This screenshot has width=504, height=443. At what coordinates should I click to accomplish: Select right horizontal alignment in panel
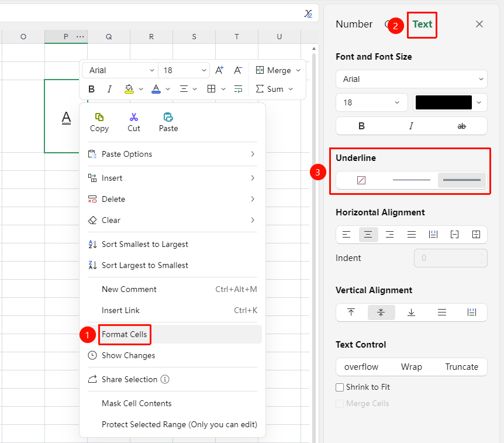click(x=389, y=235)
